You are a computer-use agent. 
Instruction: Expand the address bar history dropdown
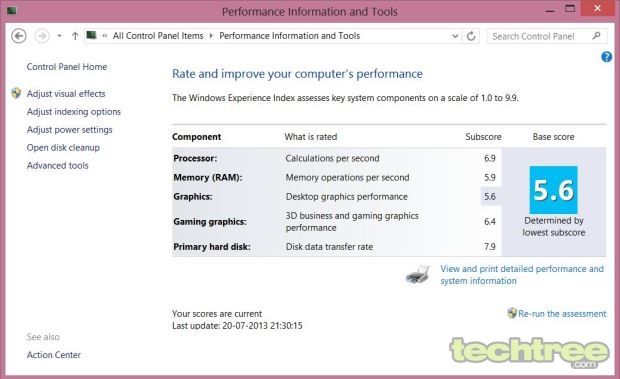(455, 36)
